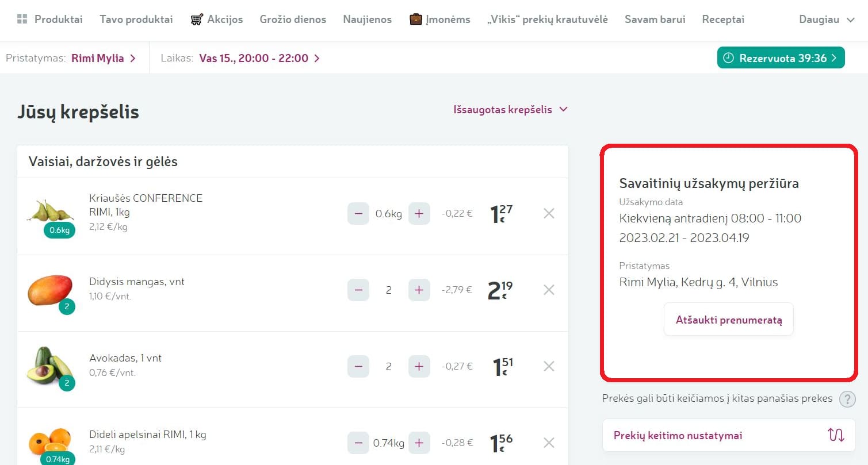Click the mango product thumbnail
Image resolution: width=868 pixels, height=465 pixels.
tap(51, 290)
